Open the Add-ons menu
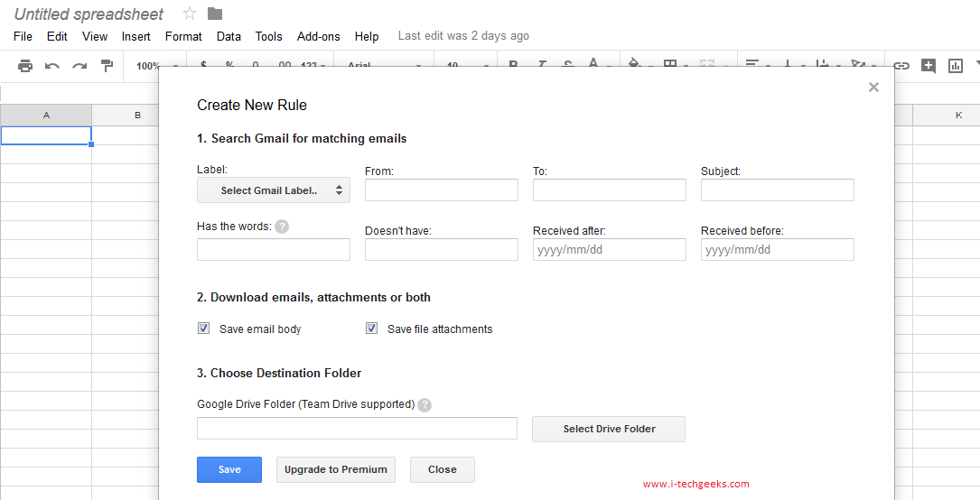Screen dimensions: 980x500 [x=318, y=36]
